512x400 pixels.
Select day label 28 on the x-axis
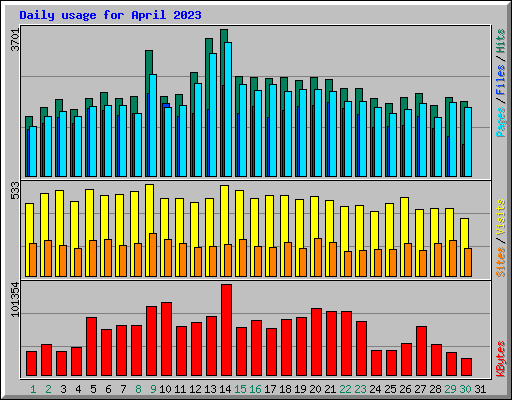tap(435, 389)
